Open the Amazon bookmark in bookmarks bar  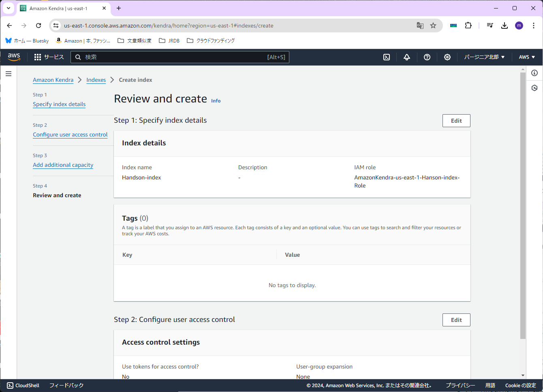[x=83, y=40]
